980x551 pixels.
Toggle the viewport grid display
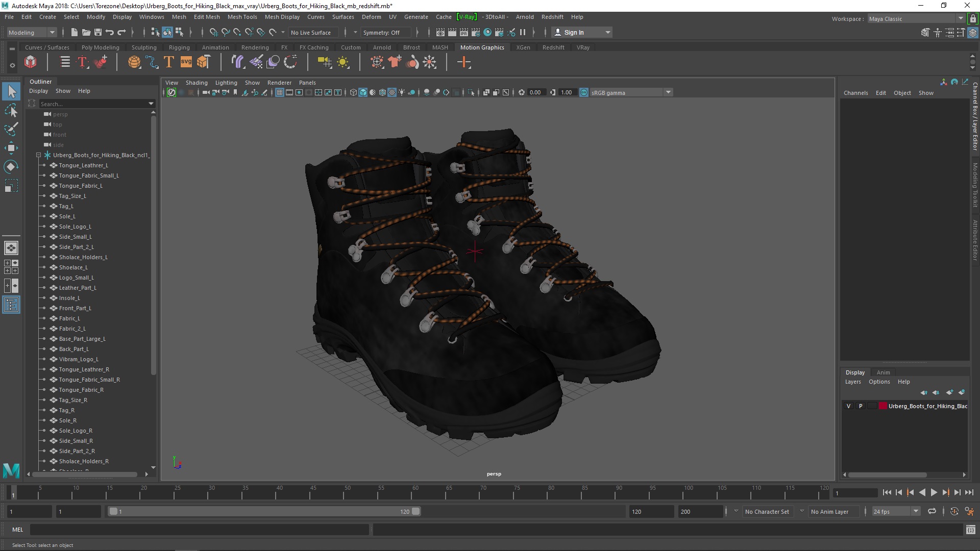click(x=280, y=92)
